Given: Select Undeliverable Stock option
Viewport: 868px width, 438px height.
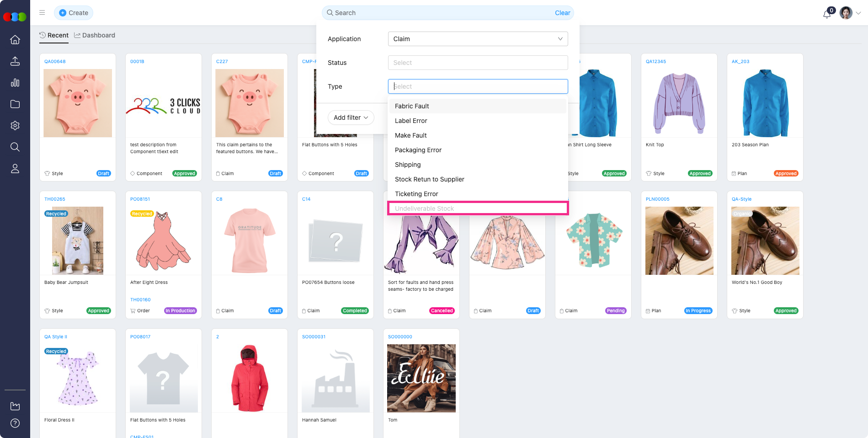Looking at the screenshot, I should coord(424,208).
